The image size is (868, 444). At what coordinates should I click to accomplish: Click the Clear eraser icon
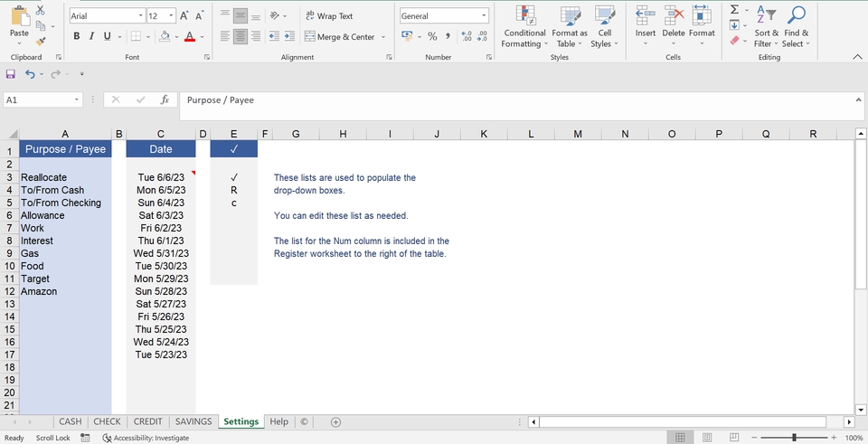click(734, 41)
